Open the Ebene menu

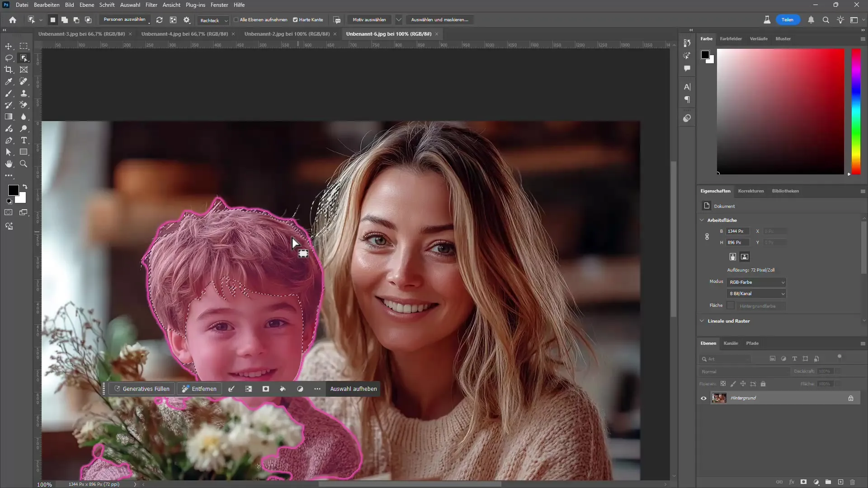click(x=87, y=5)
